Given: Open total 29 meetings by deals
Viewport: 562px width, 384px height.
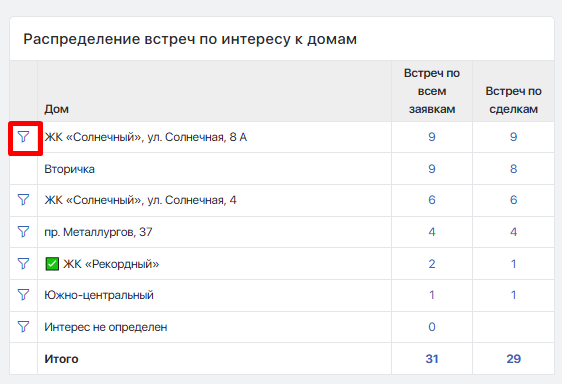Looking at the screenshot, I should click(513, 359).
